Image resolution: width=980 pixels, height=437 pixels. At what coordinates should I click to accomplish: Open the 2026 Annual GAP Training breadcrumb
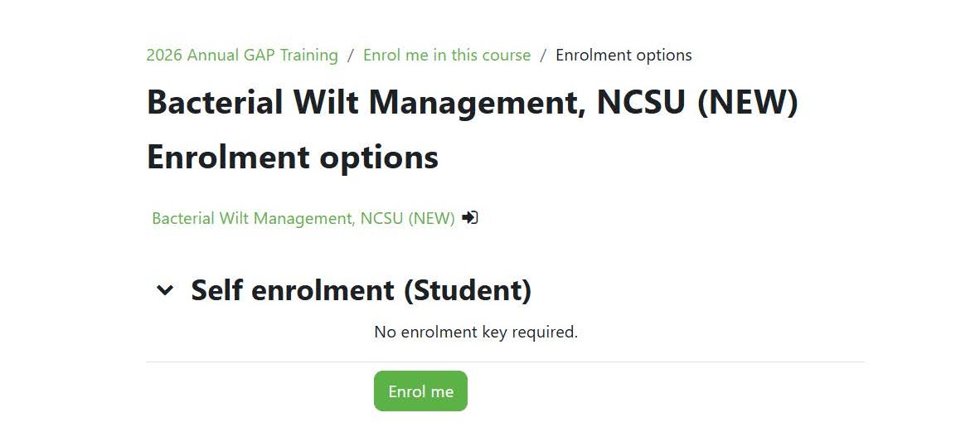click(x=242, y=56)
